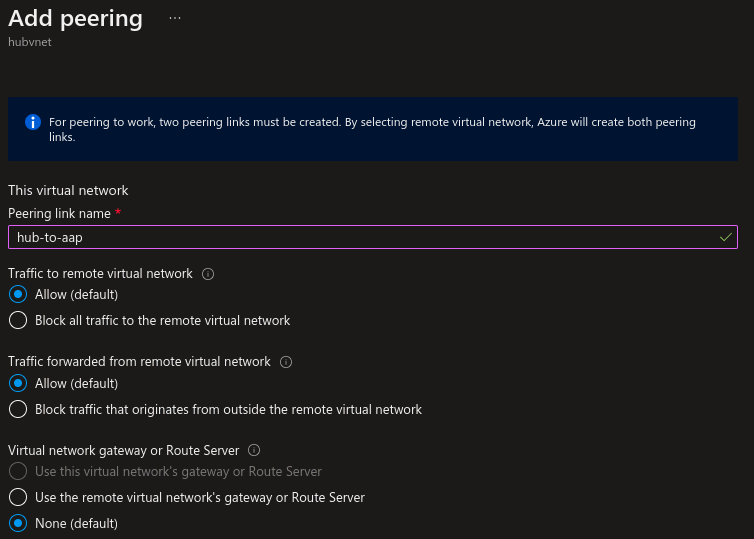Click the green validation checkmark in name field

tap(725, 237)
